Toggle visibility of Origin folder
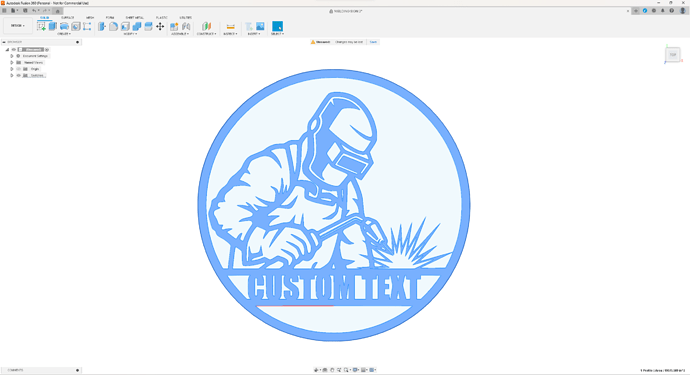This screenshot has width=690, height=375. pyautogui.click(x=18, y=69)
